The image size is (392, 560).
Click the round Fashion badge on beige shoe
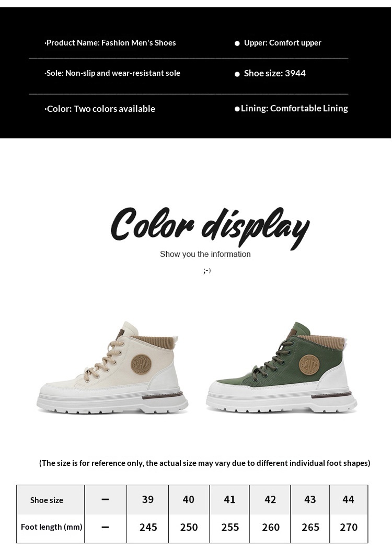[141, 364]
